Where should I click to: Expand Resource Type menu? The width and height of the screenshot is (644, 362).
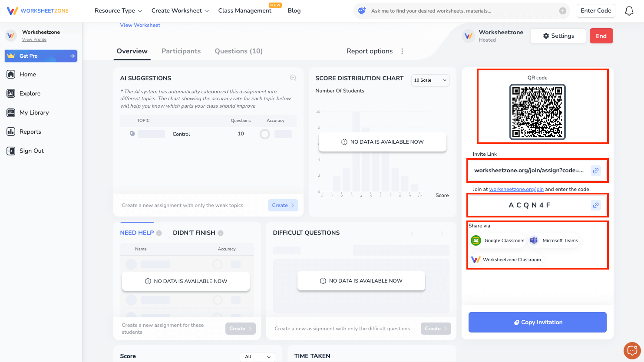(118, 10)
